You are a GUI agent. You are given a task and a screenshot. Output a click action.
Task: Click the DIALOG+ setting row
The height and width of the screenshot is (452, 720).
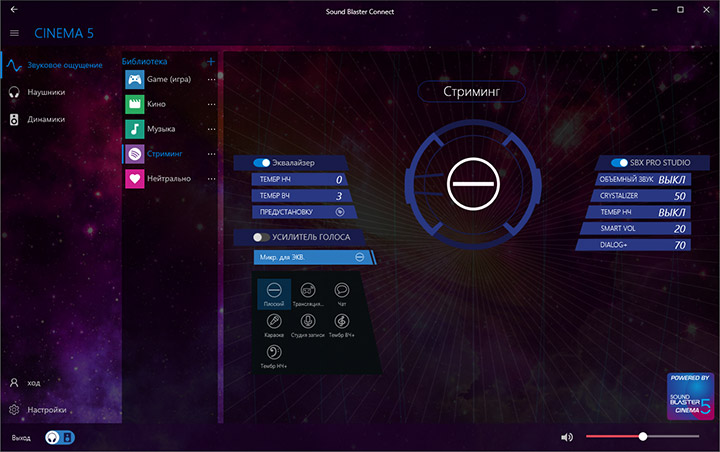tap(633, 245)
